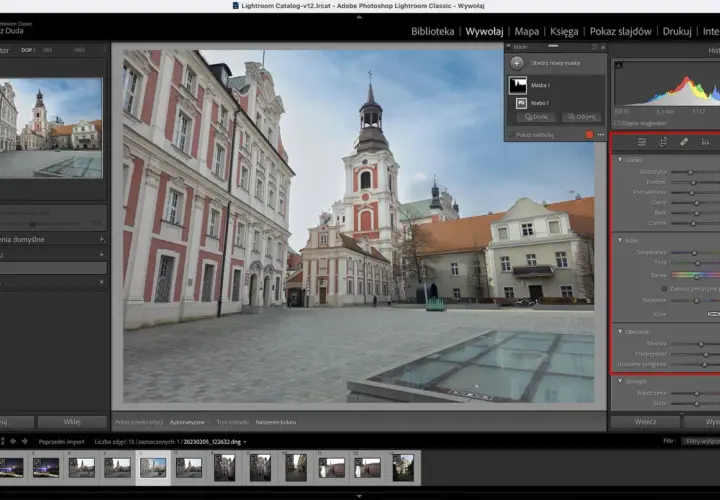
Task: Collapse the Szczegół section triangle
Action: 620,381
